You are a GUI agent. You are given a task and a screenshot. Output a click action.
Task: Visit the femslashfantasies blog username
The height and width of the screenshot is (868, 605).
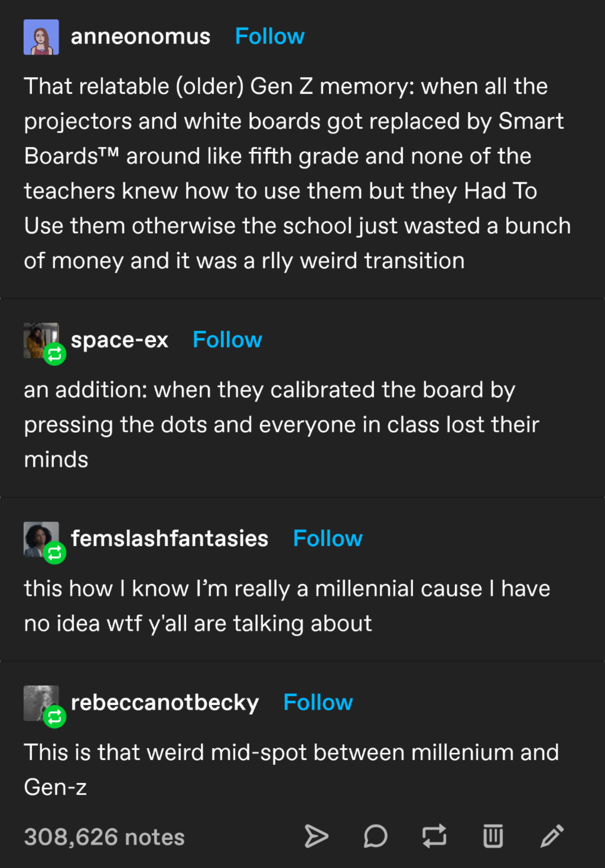pos(169,539)
